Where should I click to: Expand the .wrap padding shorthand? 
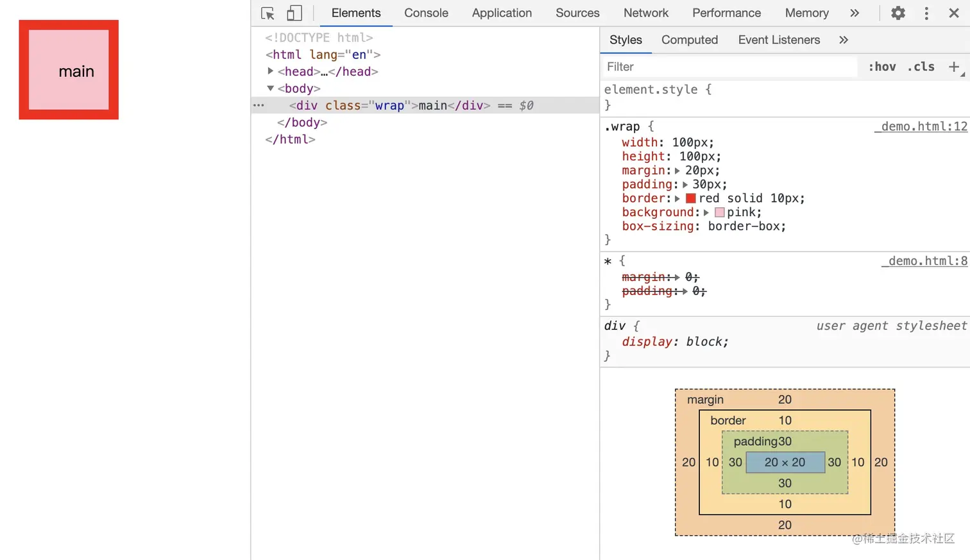pyautogui.click(x=685, y=185)
